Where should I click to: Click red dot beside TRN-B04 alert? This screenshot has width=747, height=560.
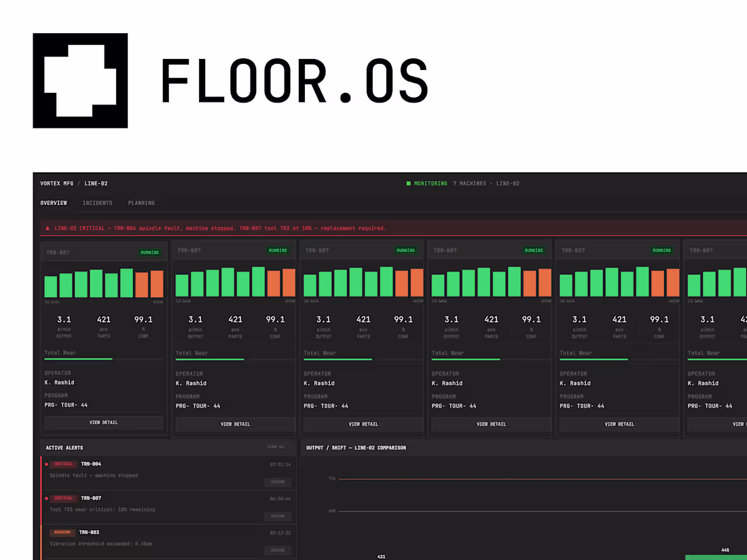[46, 464]
